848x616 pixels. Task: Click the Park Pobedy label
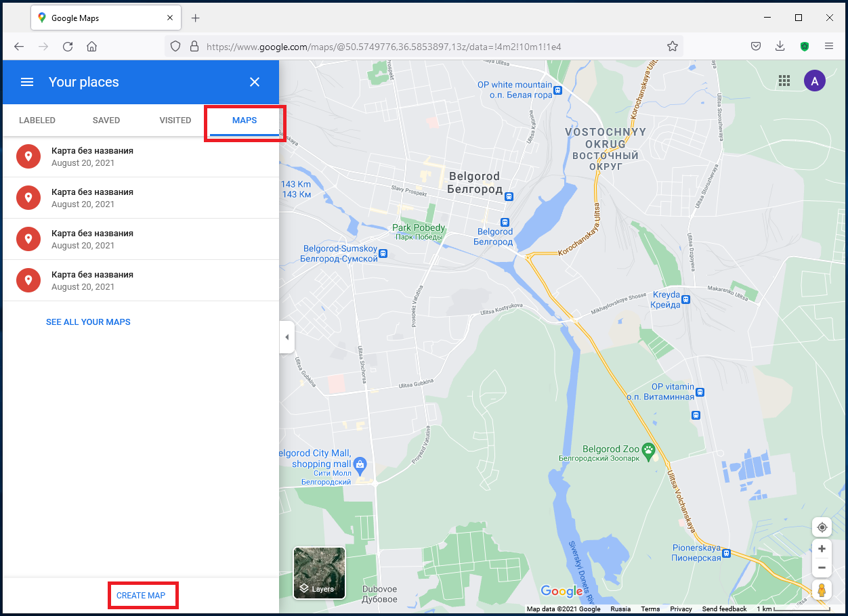point(419,232)
